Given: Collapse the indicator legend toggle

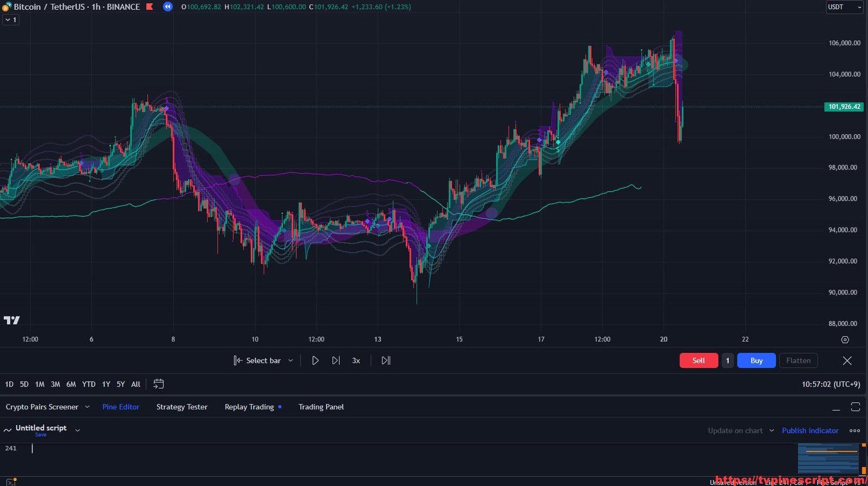Looking at the screenshot, I should pos(11,20).
